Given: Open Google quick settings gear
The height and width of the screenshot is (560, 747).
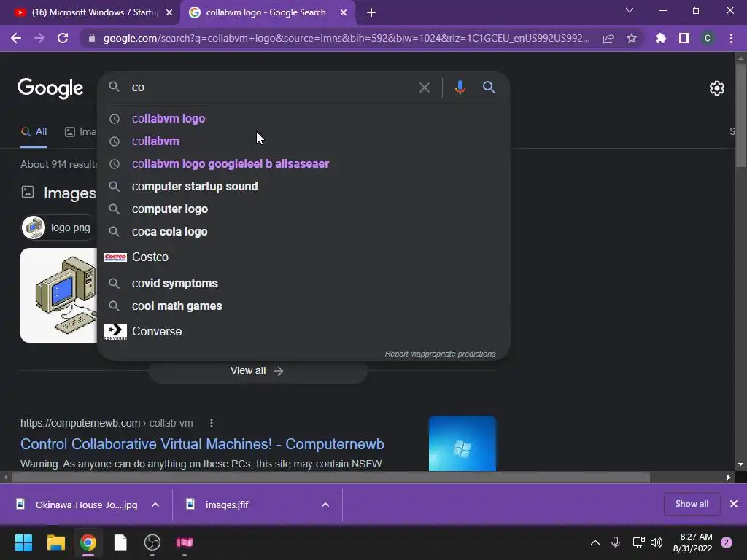Looking at the screenshot, I should [x=716, y=88].
